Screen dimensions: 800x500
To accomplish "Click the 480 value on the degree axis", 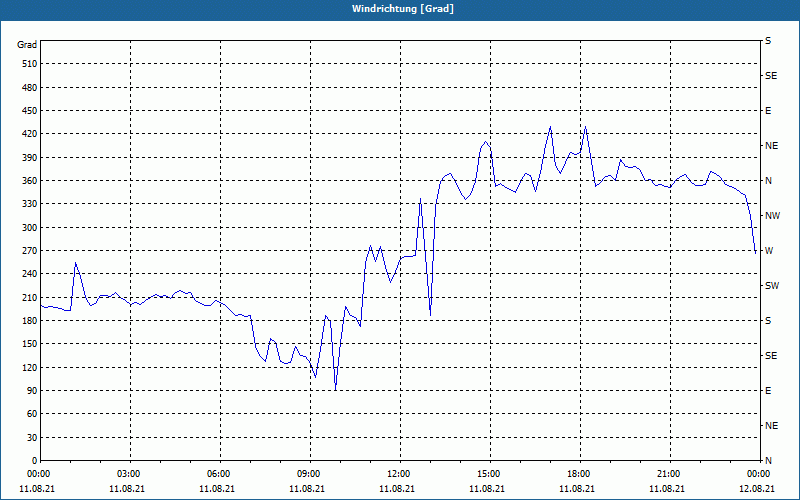I will [30, 88].
